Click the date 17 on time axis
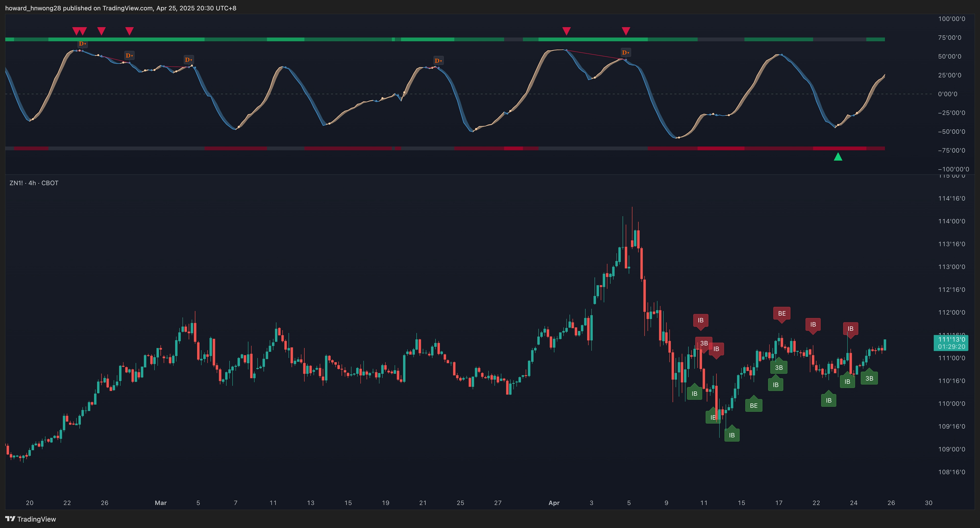980x528 pixels. (x=779, y=502)
